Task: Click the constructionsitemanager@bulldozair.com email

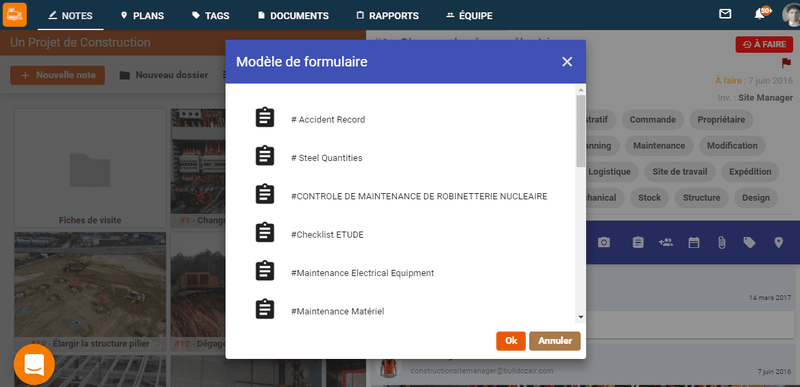Action: (482, 371)
